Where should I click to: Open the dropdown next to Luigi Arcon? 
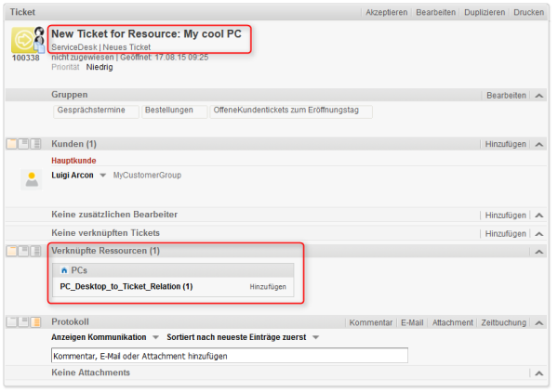click(103, 176)
